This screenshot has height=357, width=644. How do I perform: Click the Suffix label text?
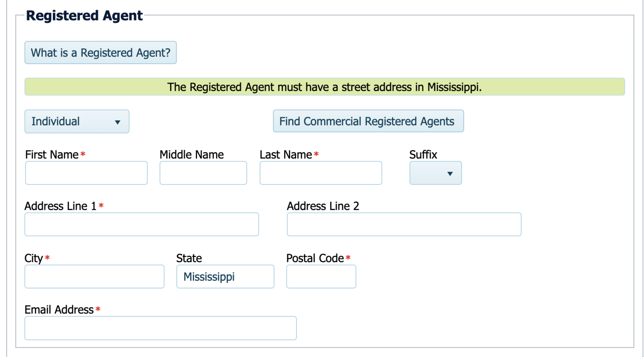click(423, 154)
